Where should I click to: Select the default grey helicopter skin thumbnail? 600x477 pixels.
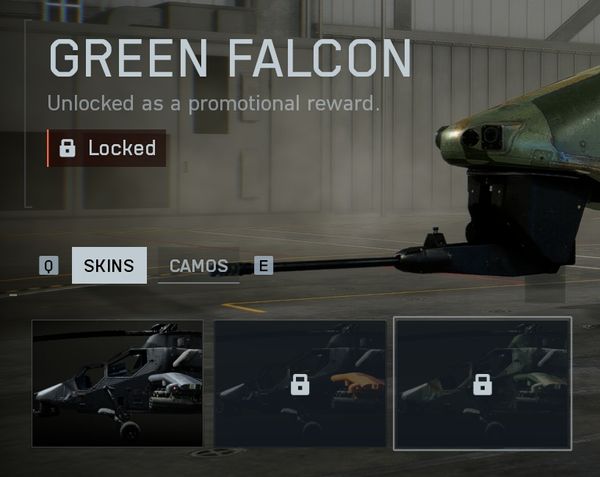[x=117, y=384]
